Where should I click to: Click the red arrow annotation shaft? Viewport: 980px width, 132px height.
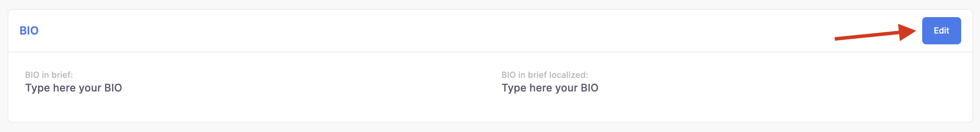click(868, 36)
